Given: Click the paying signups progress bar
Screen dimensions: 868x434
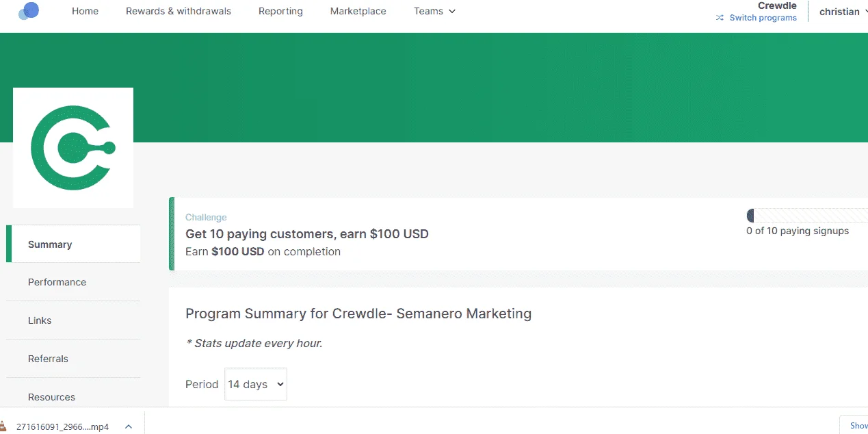Looking at the screenshot, I should pyautogui.click(x=807, y=216).
